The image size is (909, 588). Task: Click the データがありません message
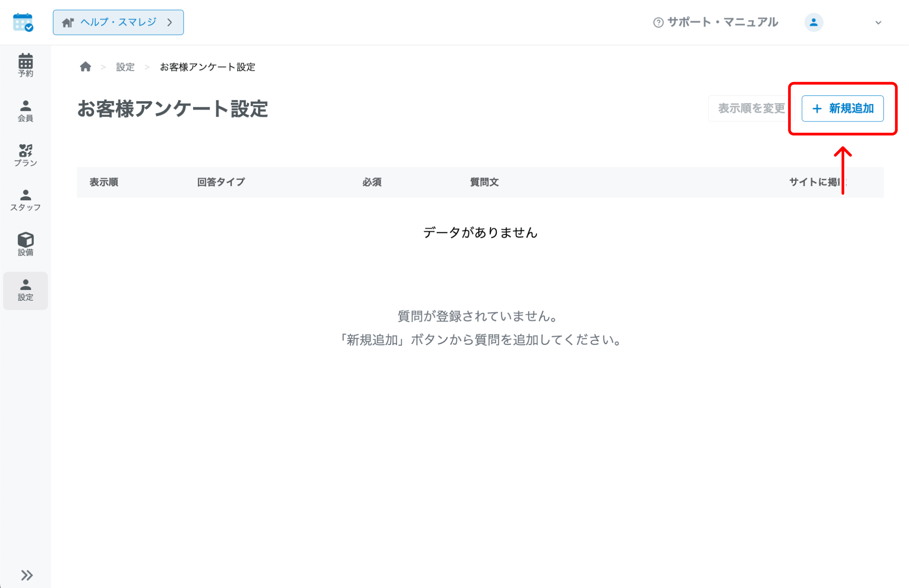[x=480, y=233]
